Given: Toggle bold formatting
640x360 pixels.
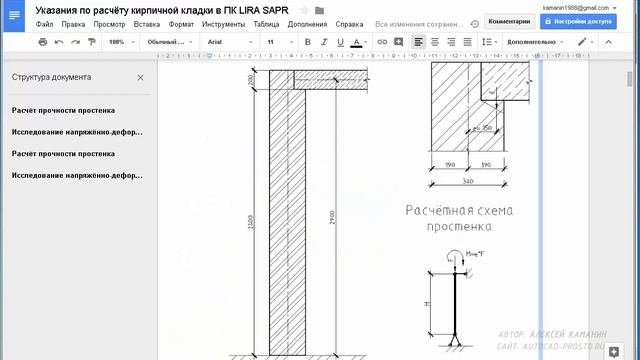Looking at the screenshot, I should point(308,42).
